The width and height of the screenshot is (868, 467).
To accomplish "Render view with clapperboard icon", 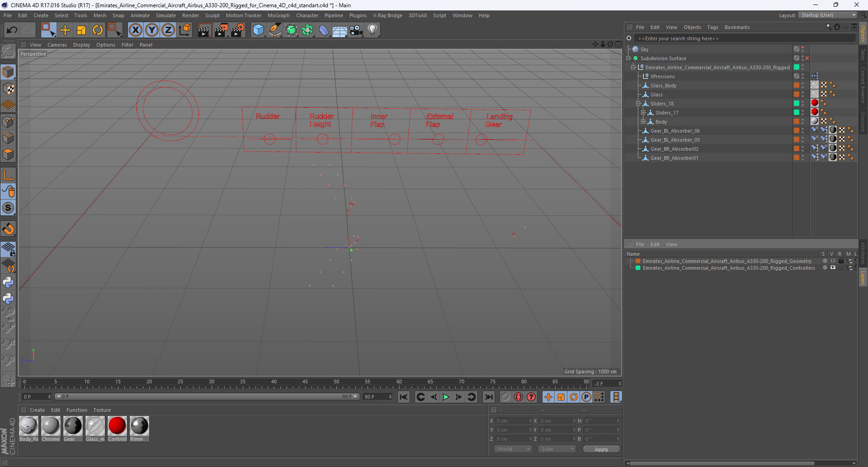I will (x=204, y=30).
